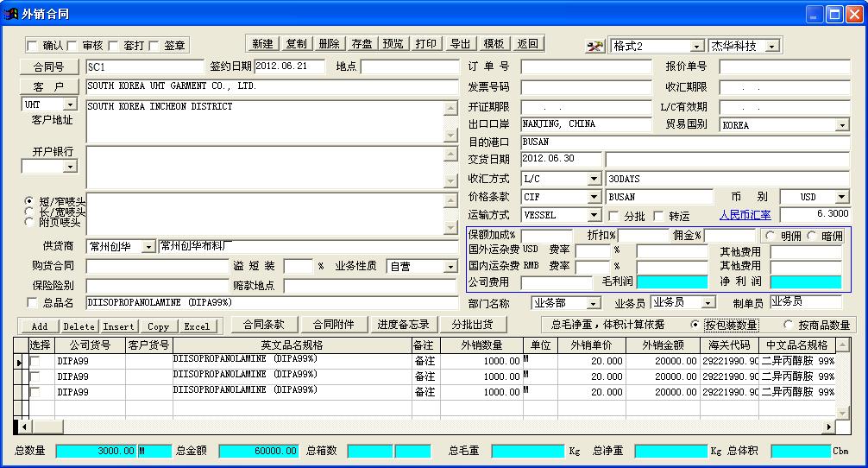Open the 业务员 salesperson dropdown
Screen dimensions: 868x468
[x=708, y=303]
